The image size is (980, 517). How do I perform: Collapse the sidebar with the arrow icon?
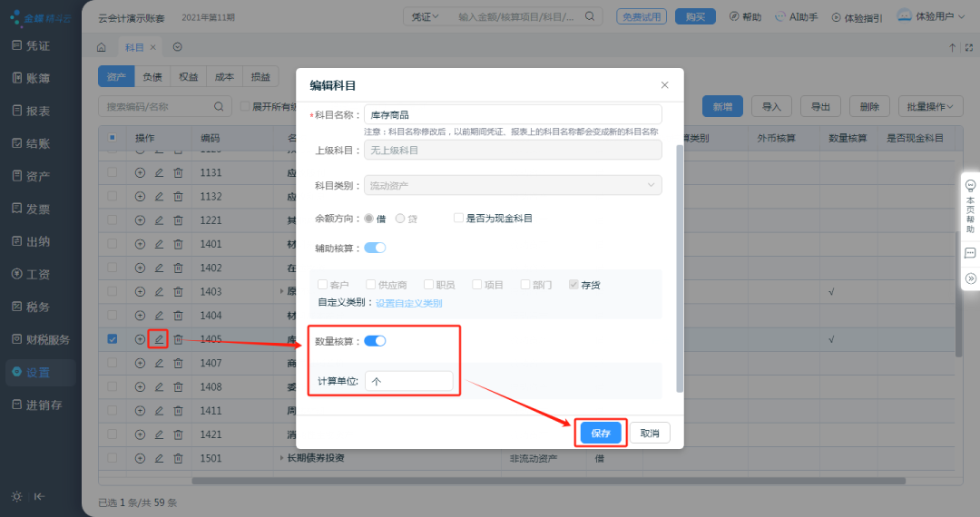pyautogui.click(x=39, y=496)
